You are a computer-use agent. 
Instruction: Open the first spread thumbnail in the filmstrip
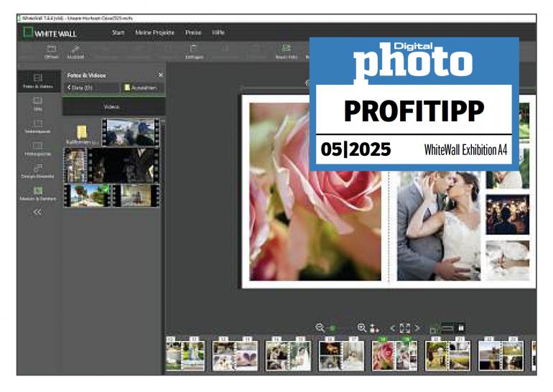tap(185, 355)
